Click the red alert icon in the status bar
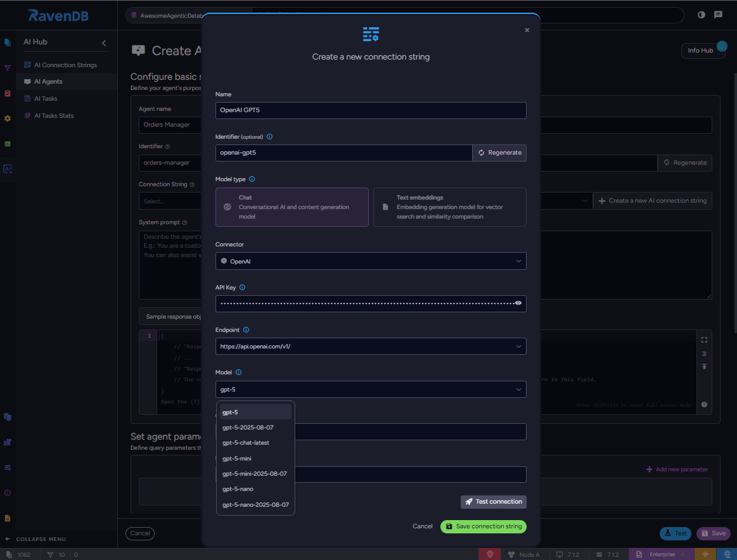 [x=490, y=554]
